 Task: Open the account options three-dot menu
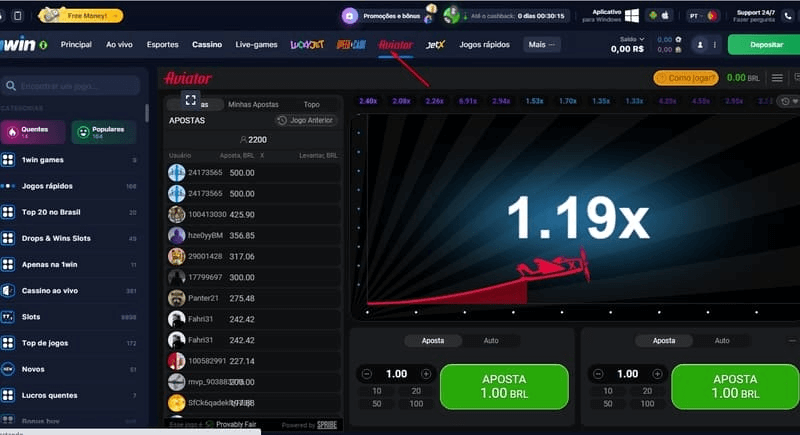pos(715,45)
